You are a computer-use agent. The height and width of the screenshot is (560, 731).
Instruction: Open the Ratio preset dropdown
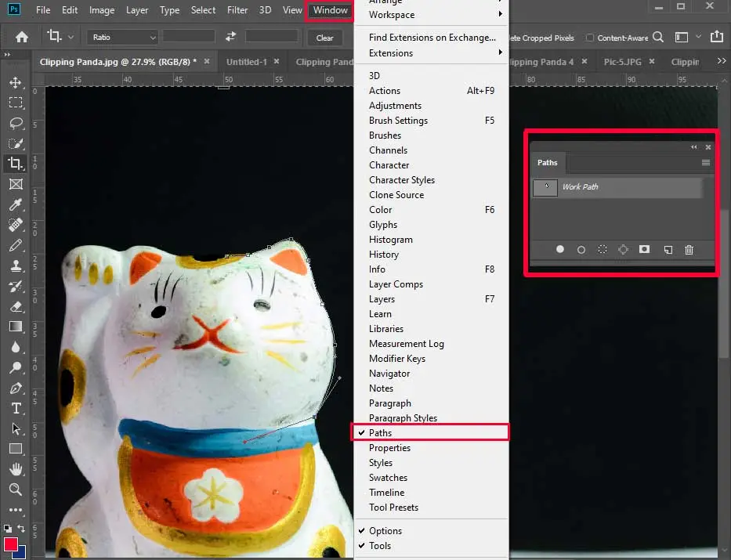122,38
